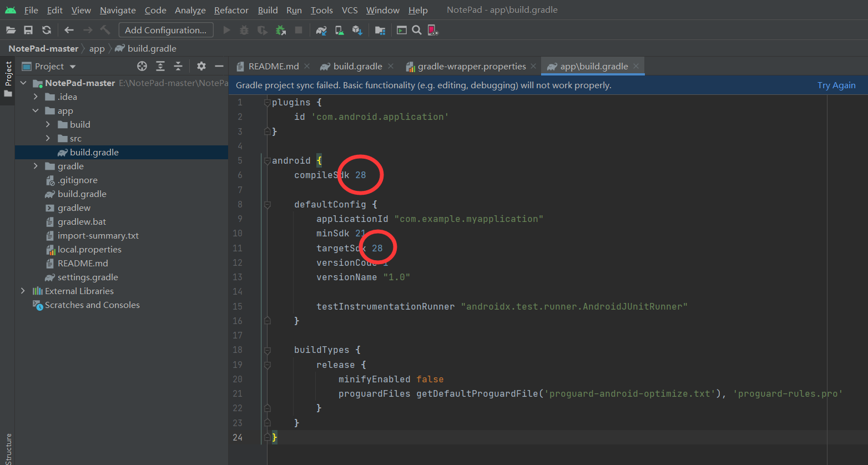The width and height of the screenshot is (868, 465).
Task: Open the SDK Manager icon
Action: pos(357,30)
